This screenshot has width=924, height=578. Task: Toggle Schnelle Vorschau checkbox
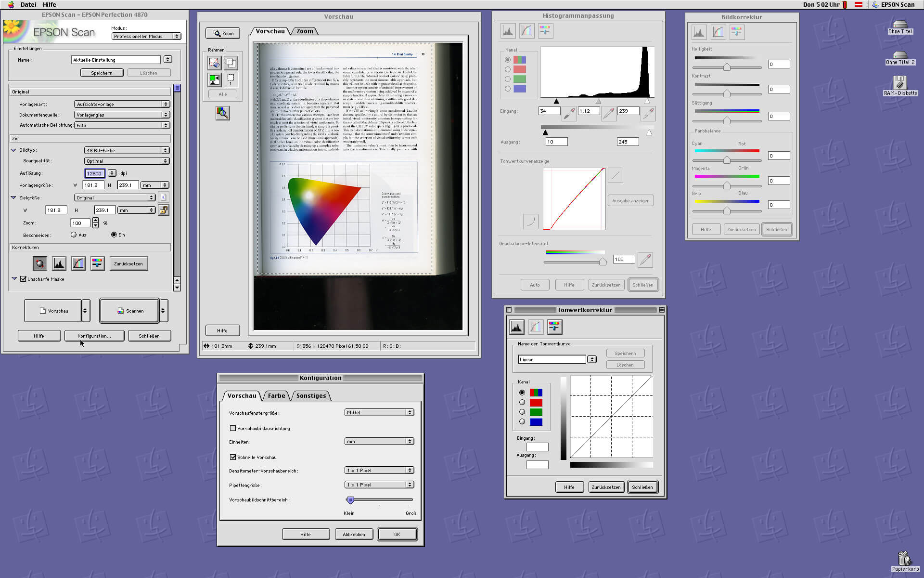[233, 457]
